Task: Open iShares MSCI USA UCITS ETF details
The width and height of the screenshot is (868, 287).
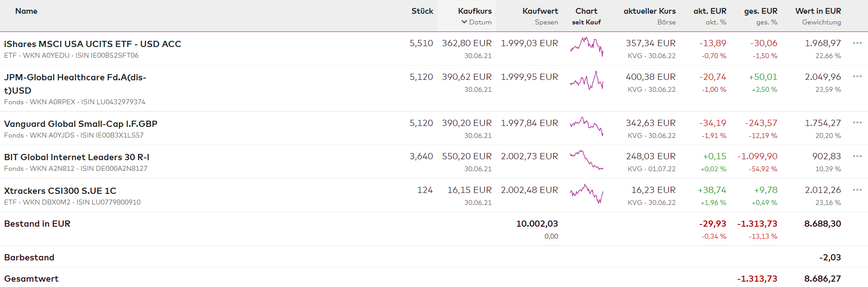Action: point(93,44)
